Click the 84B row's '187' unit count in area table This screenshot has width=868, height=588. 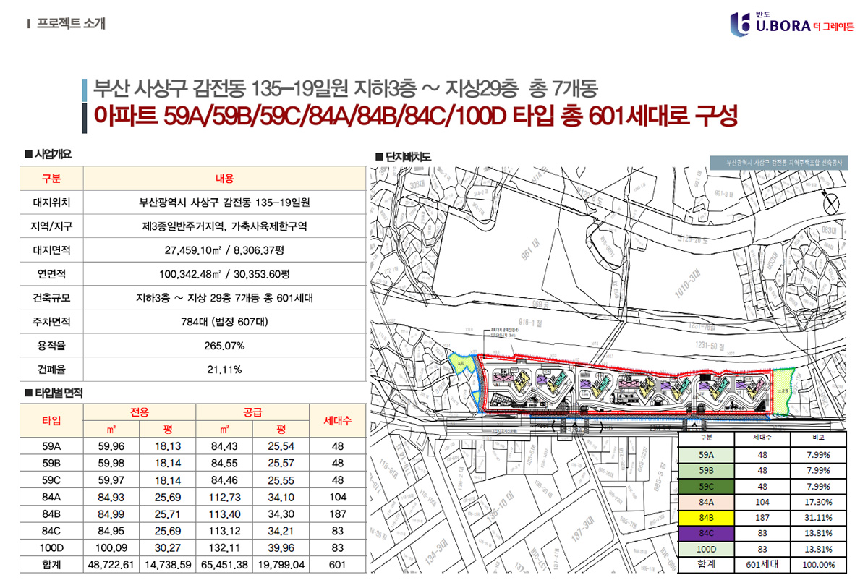[x=337, y=514]
